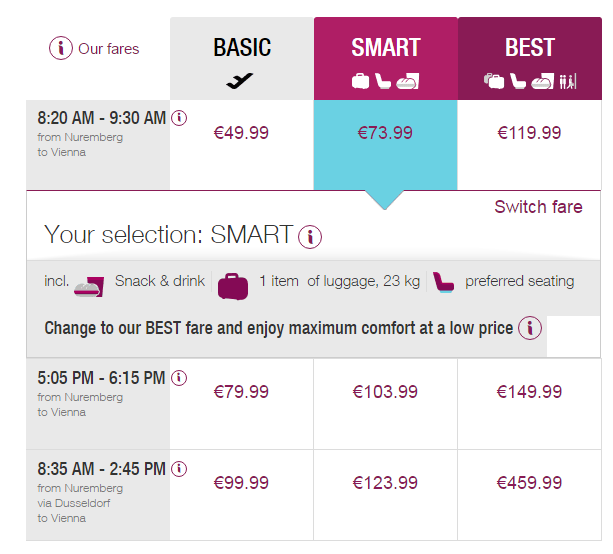Click the snack and drink icon

click(x=90, y=284)
